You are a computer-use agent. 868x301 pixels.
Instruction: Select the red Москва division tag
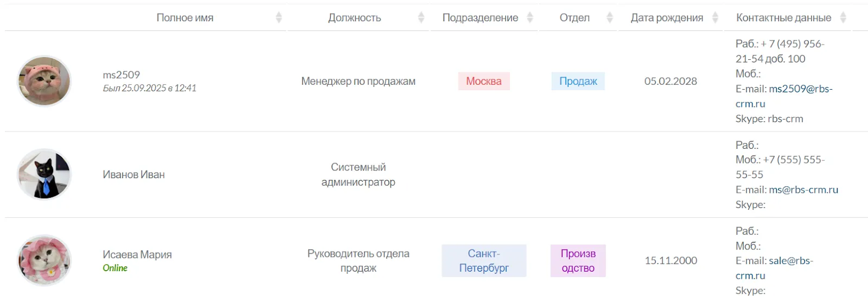483,81
